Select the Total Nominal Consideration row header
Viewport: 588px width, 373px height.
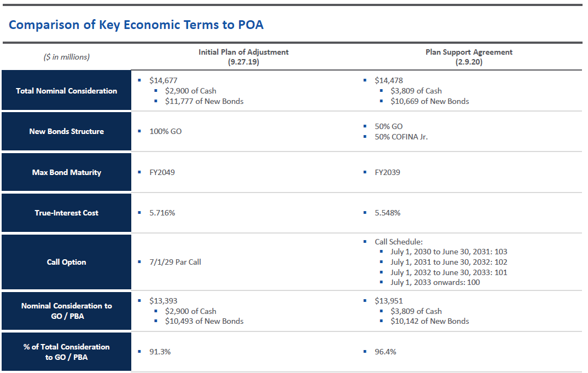pos(66,90)
